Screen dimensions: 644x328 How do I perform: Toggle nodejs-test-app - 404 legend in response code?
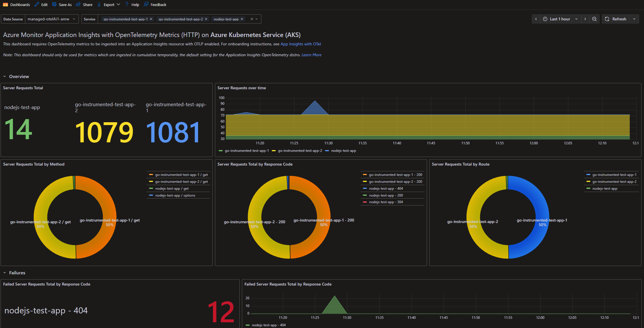pos(385,189)
